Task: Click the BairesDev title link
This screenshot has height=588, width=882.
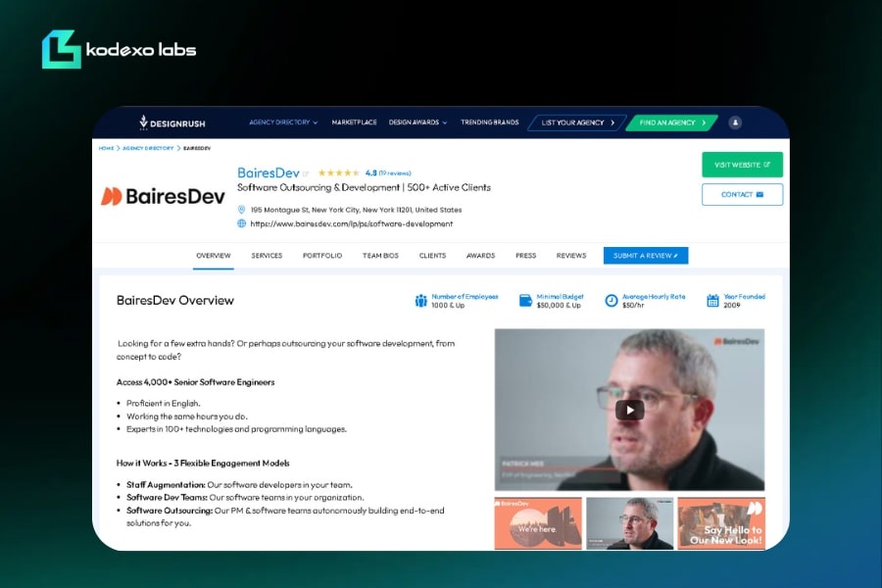Action: [269, 172]
